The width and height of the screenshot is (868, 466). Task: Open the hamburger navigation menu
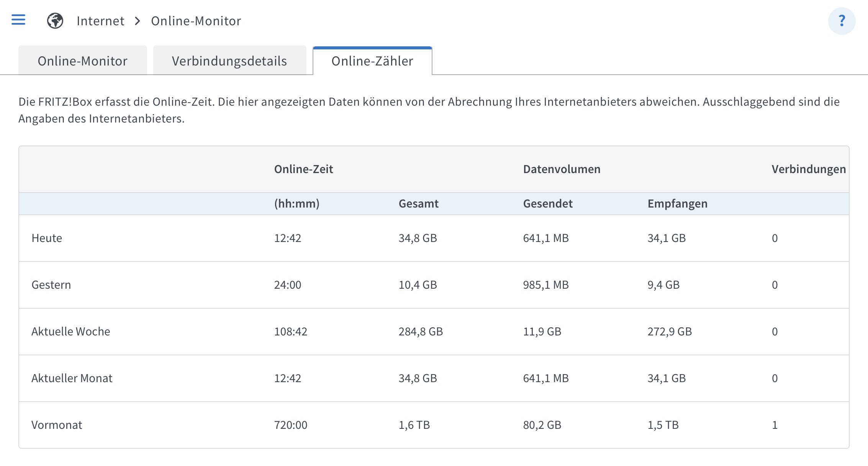pos(18,20)
